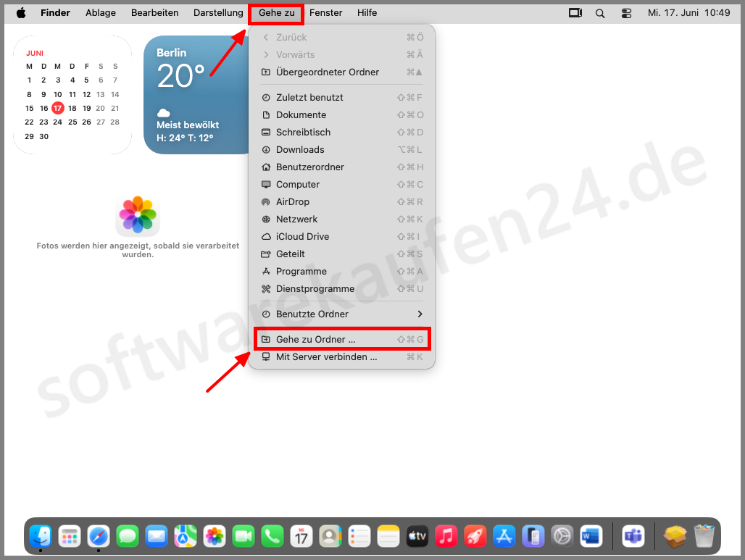
Task: Open the Apple menu
Action: 21,13
